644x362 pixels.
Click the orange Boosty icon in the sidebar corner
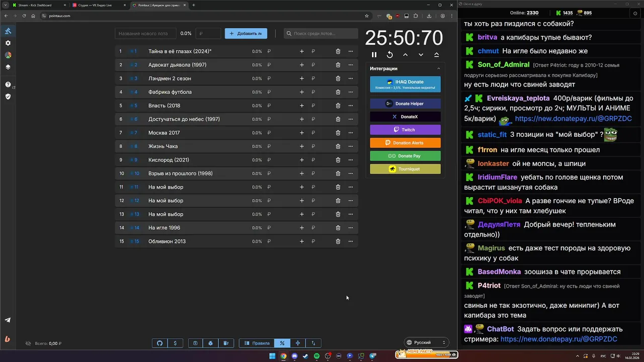pyautogui.click(x=8, y=339)
